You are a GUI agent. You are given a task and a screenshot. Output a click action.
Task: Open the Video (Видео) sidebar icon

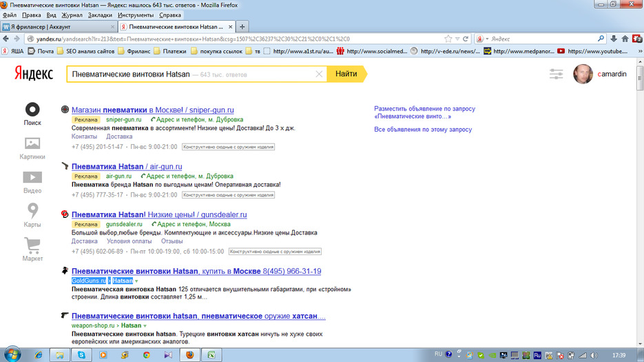tap(32, 177)
